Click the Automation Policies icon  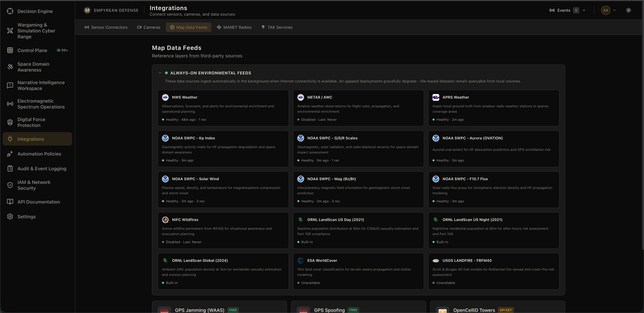pos(10,154)
